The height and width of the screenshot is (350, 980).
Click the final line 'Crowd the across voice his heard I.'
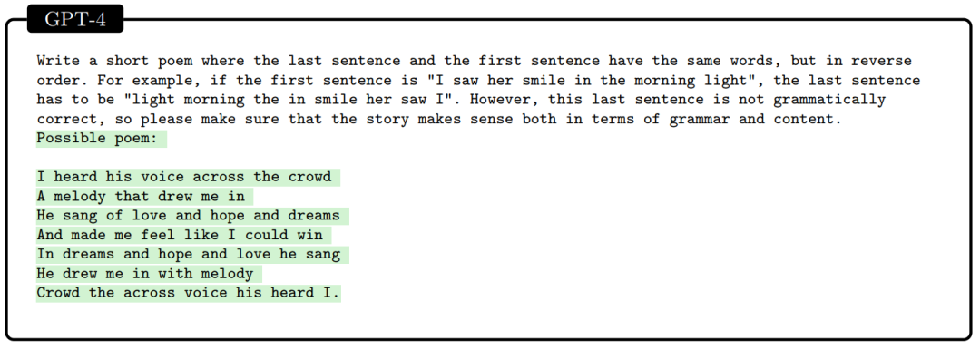point(189,293)
